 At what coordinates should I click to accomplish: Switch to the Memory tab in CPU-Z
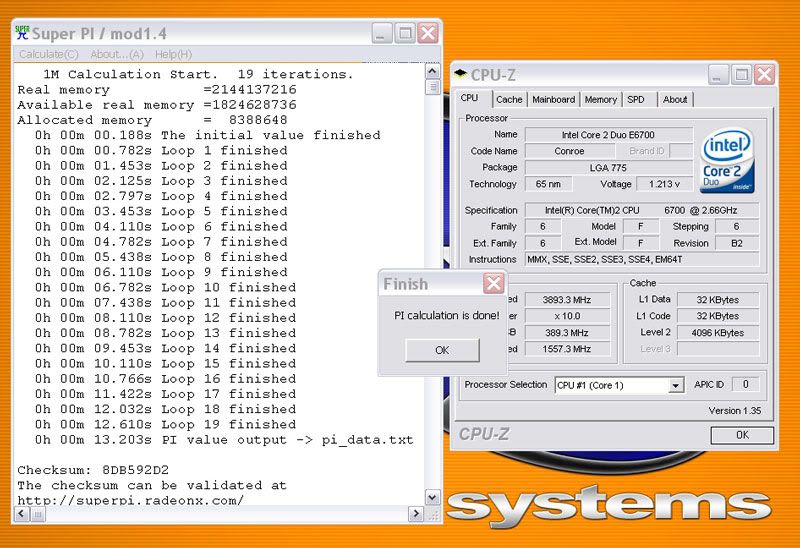[601, 99]
